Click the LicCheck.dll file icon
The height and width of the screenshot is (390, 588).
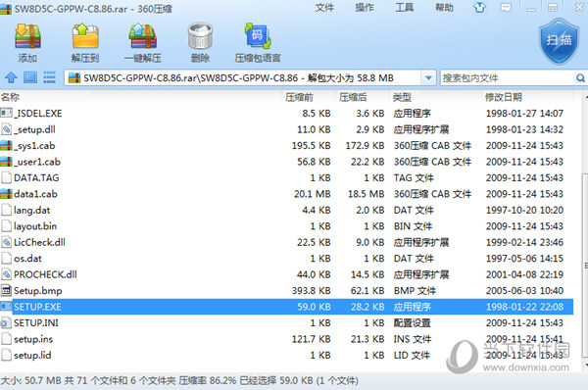pyautogui.click(x=6, y=242)
